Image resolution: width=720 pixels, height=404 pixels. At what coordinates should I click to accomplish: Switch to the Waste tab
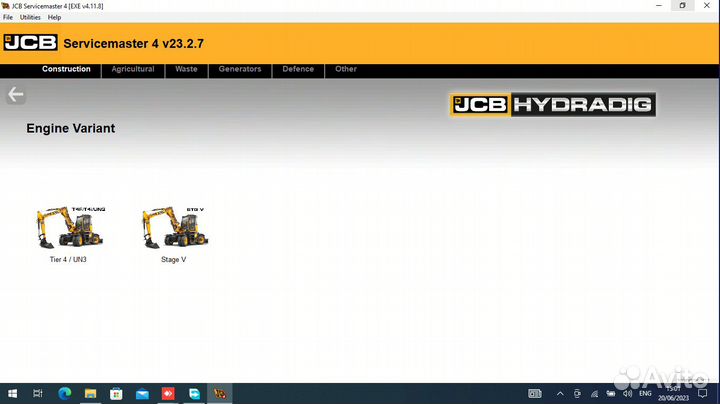pyautogui.click(x=186, y=69)
